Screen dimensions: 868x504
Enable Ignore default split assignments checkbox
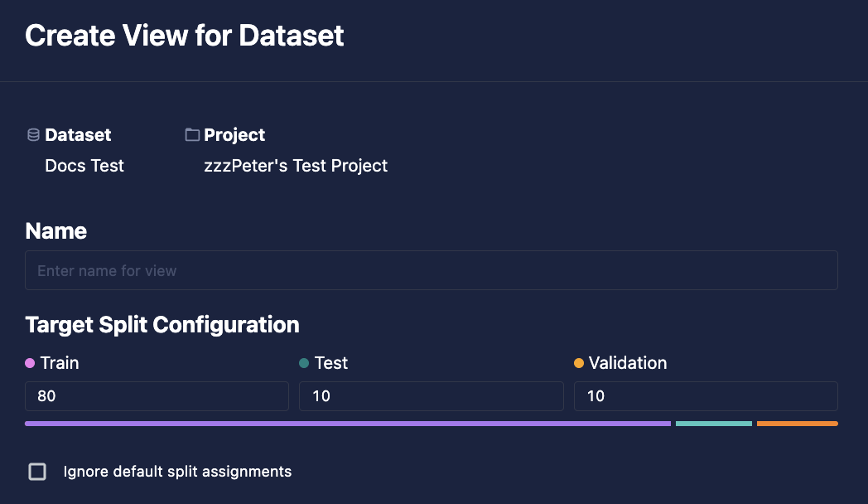pos(37,472)
